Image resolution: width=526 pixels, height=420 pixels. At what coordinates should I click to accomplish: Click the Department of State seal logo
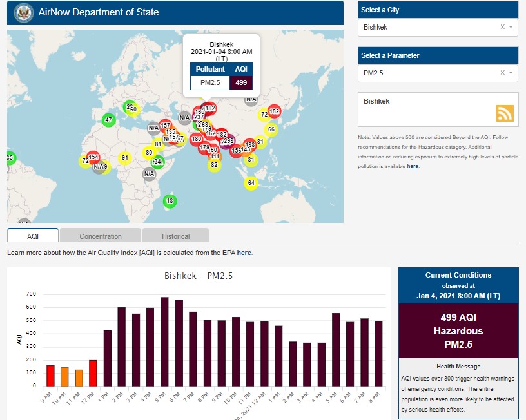click(x=24, y=12)
